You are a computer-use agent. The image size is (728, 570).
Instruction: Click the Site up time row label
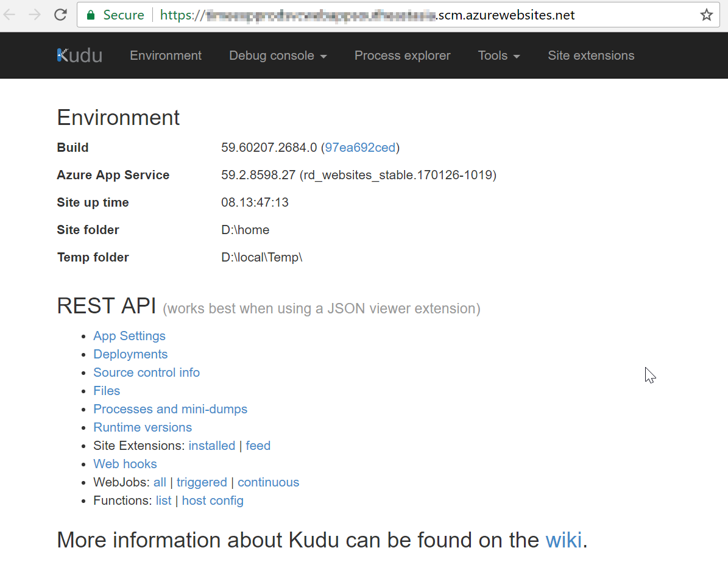(x=93, y=202)
